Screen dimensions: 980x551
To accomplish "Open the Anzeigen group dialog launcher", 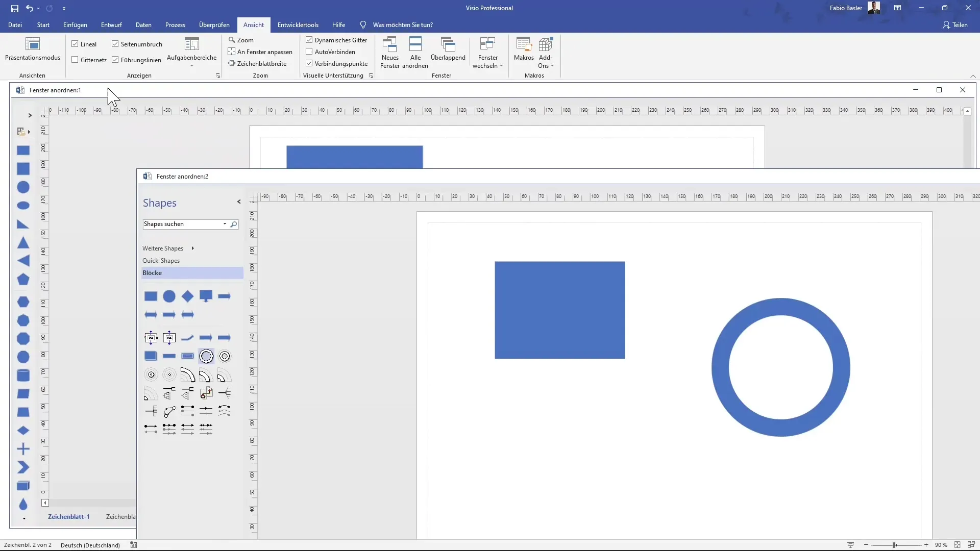I will coord(218,76).
